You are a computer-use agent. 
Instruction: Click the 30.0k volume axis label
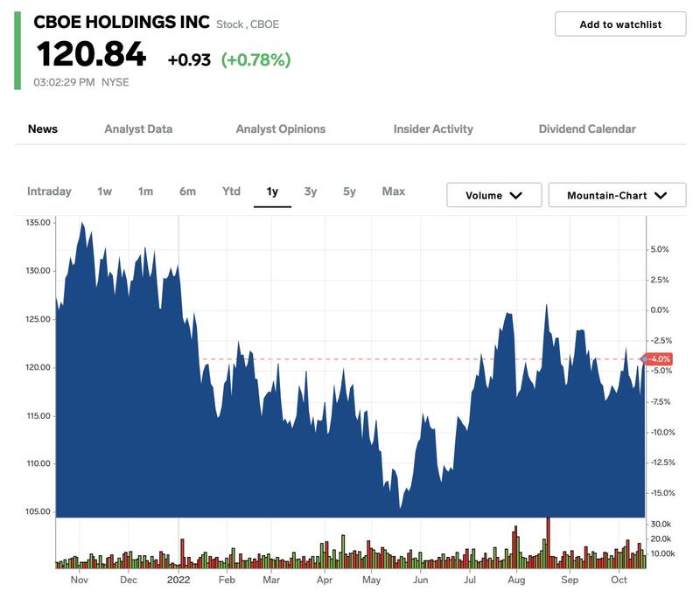point(661,524)
